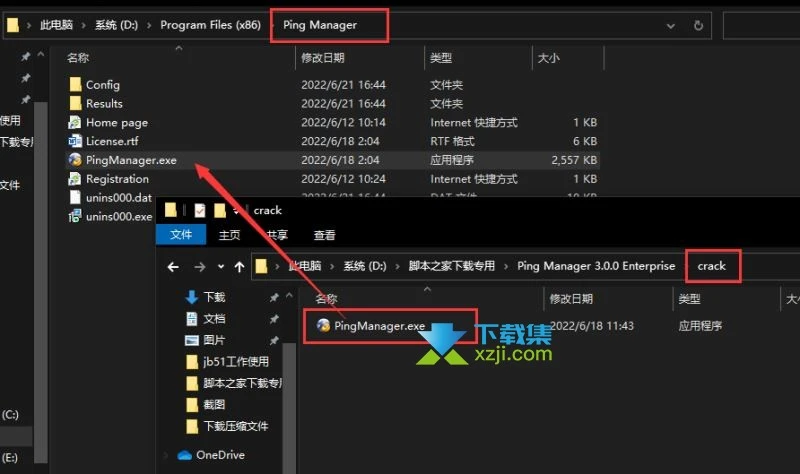Viewport: 800px width, 474px height.
Task: Open the 文件 tab in crack window
Action: coord(181,235)
